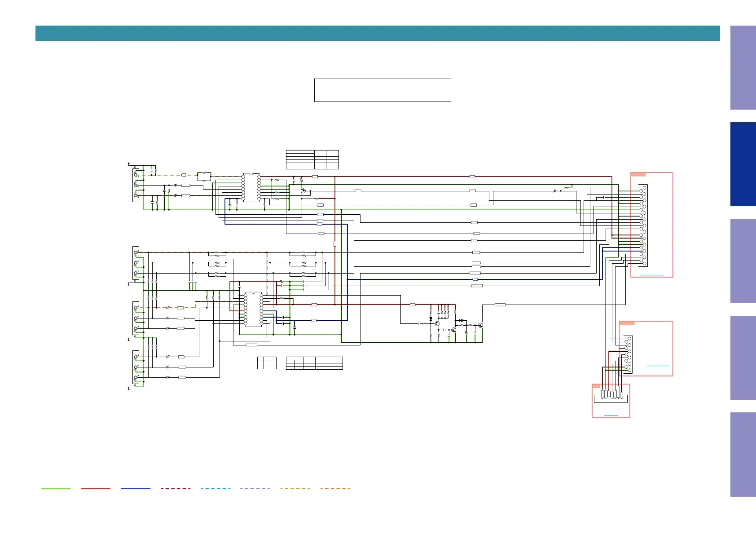The height and width of the screenshot is (535, 756).
Task: Click the upper 16-pin IC chip symbol
Action: coord(251,187)
